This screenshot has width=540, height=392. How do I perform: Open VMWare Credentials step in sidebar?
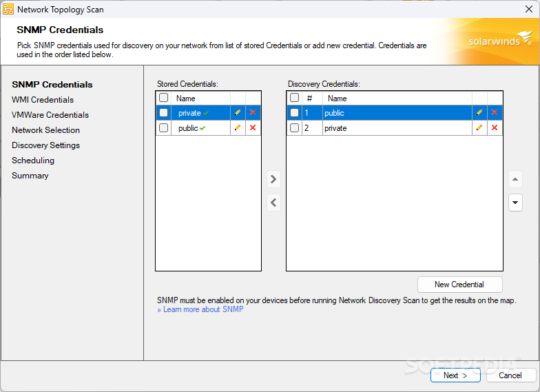(50, 115)
